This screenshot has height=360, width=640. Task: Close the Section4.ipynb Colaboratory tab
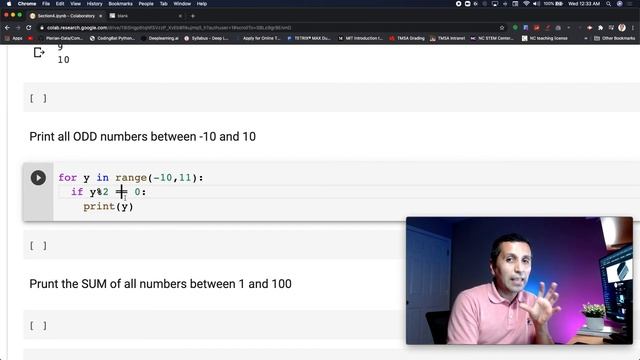click(x=101, y=16)
